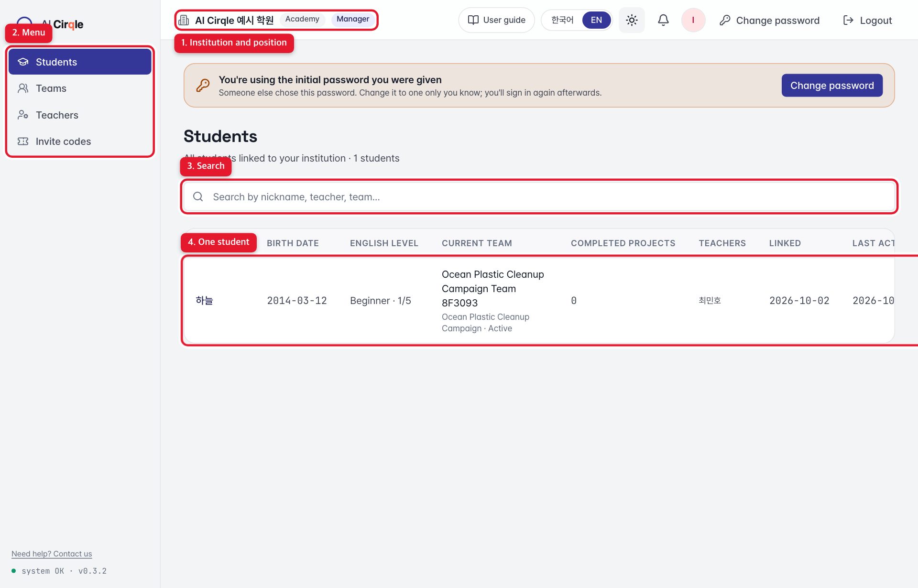Click the magnifying glass search icon
This screenshot has height=588, width=918.
point(198,197)
